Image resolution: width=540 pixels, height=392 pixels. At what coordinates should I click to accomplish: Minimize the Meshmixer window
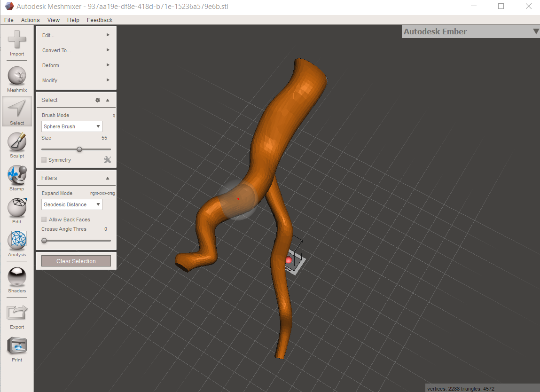474,6
